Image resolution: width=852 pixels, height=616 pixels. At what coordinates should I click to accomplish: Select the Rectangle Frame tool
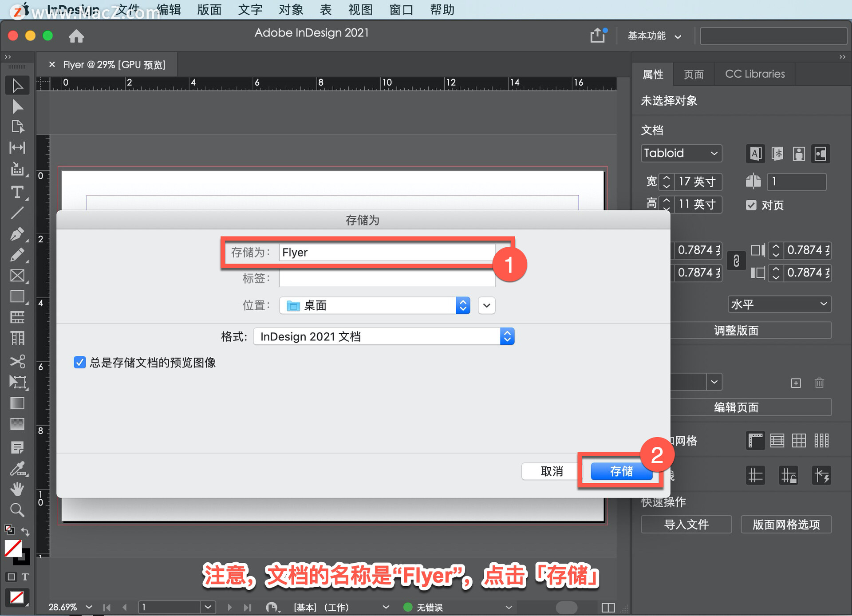click(17, 276)
